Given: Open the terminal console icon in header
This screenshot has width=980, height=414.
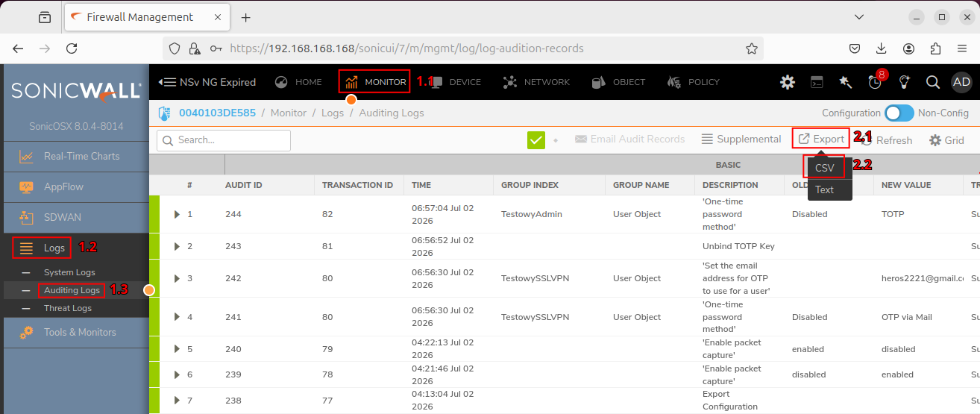Looking at the screenshot, I should click(x=817, y=82).
